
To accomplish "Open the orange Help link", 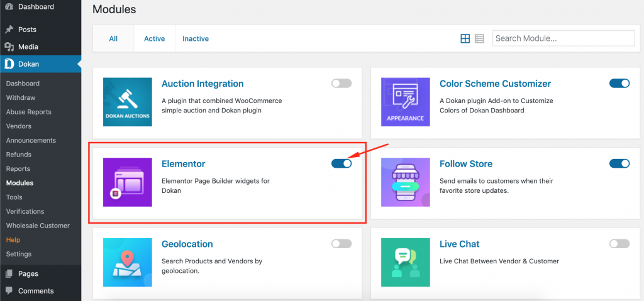I will (13, 240).
